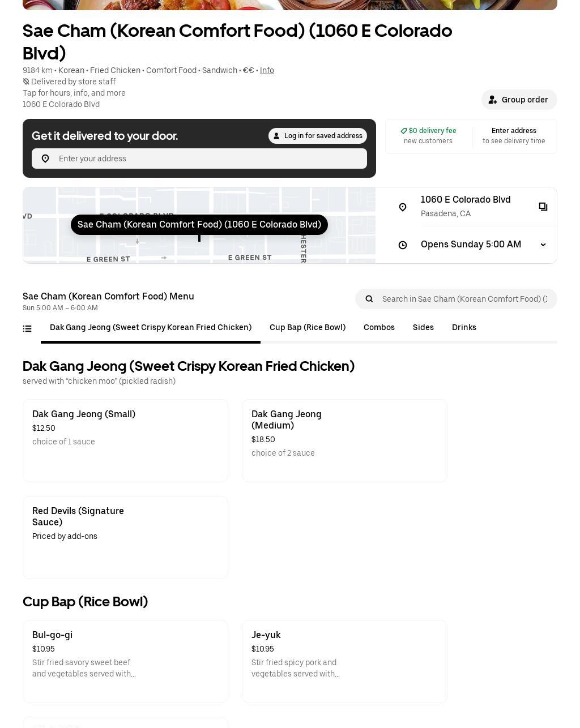Go to the Sides menu section

(x=423, y=327)
